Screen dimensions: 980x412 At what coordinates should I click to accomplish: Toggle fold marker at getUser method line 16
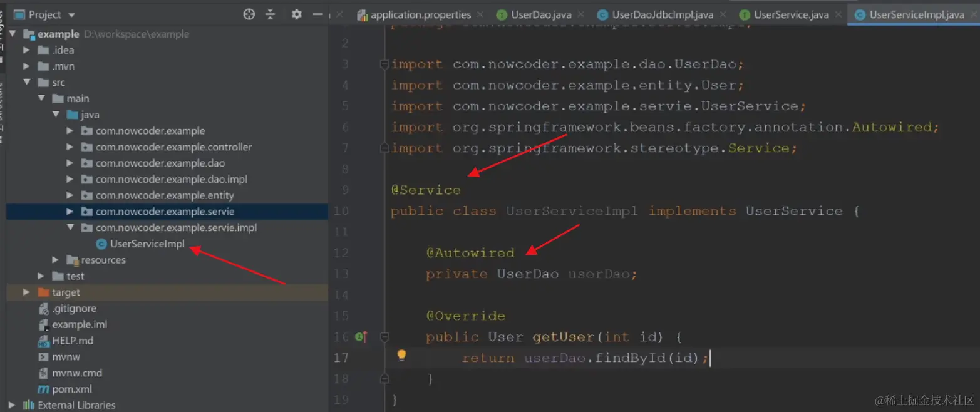coord(385,337)
